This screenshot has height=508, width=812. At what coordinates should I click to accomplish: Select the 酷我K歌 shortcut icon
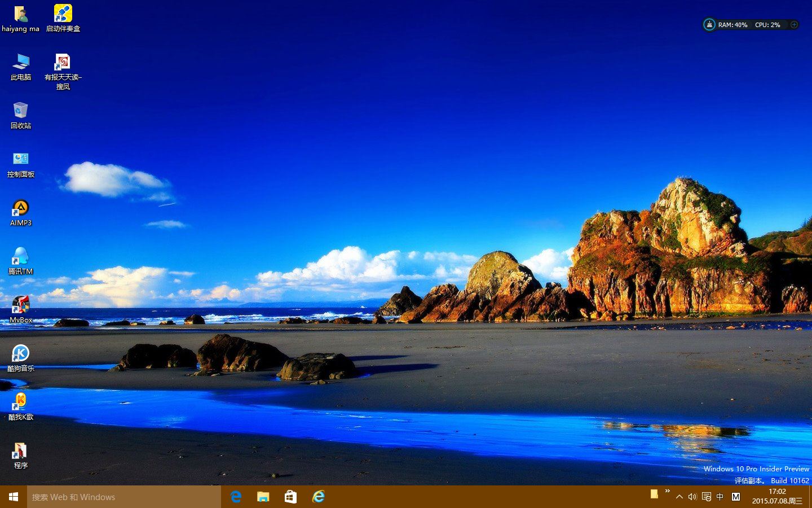[x=21, y=406]
